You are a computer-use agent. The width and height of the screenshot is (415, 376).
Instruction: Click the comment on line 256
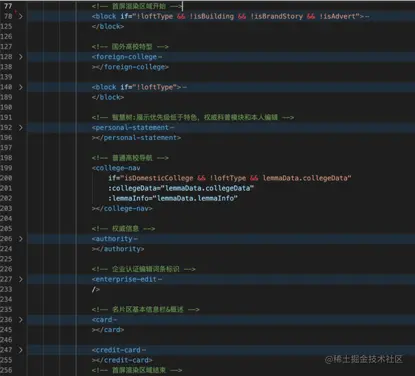pyautogui.click(x=137, y=370)
